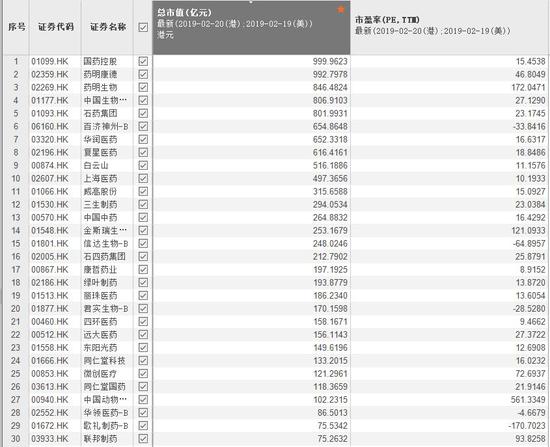Click the 证券名称 column header

(x=108, y=27)
